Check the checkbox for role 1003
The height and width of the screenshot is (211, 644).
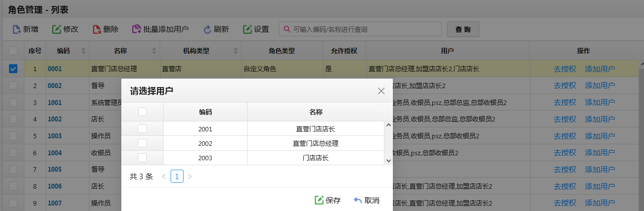(x=13, y=135)
